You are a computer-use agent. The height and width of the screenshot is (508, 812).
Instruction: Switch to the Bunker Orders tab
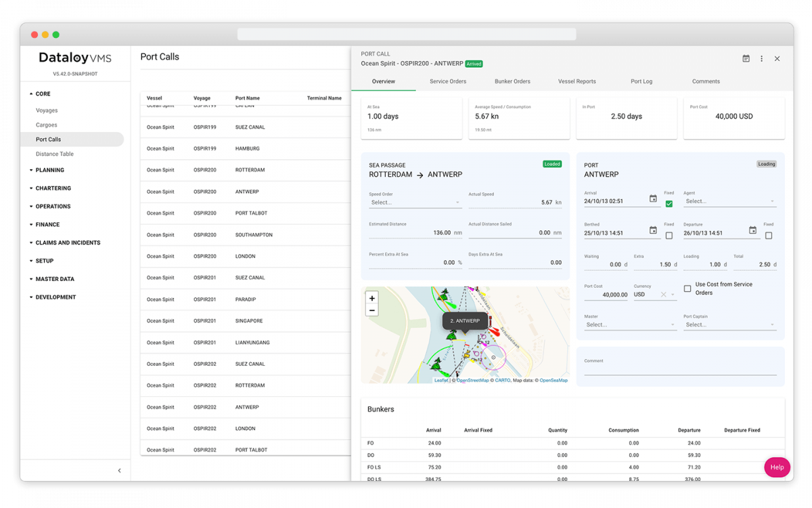click(512, 81)
